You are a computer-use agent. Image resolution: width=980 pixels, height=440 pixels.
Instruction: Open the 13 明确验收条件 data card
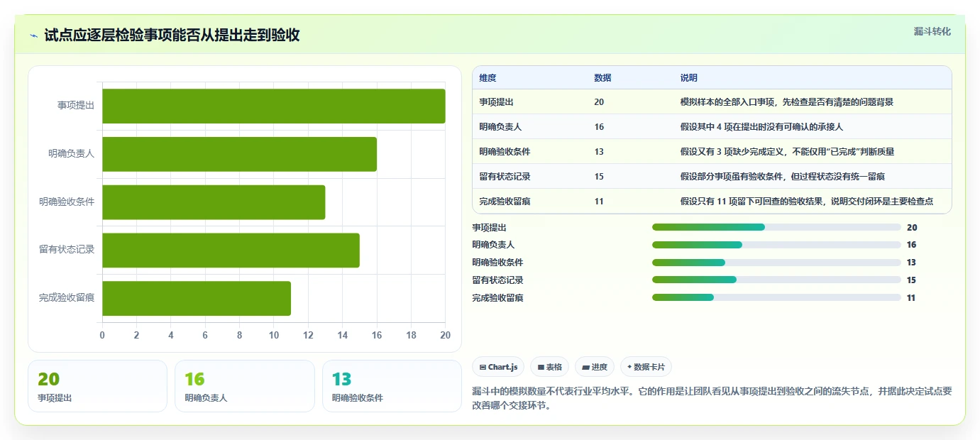392,386
